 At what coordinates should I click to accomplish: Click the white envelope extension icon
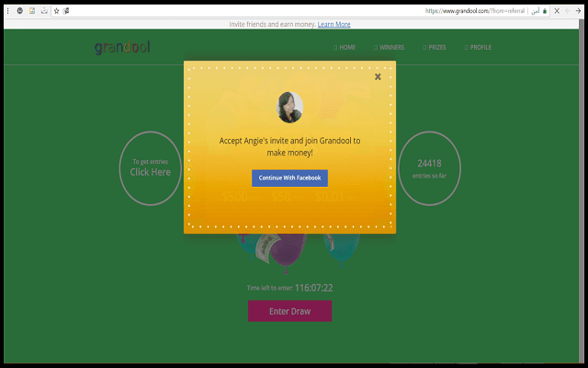click(x=44, y=11)
